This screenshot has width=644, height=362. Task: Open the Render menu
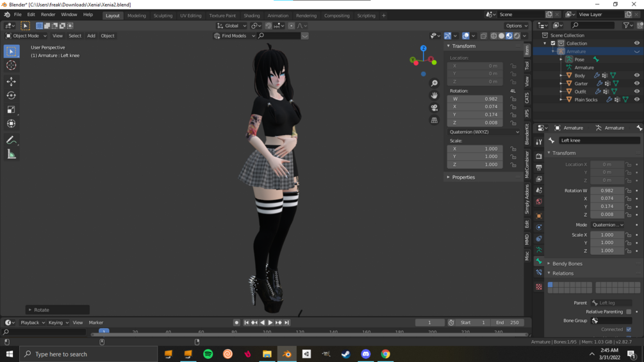pyautogui.click(x=48, y=14)
